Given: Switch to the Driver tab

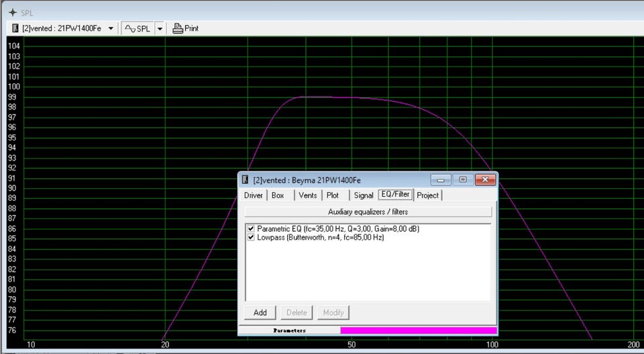Looking at the screenshot, I should (x=253, y=195).
